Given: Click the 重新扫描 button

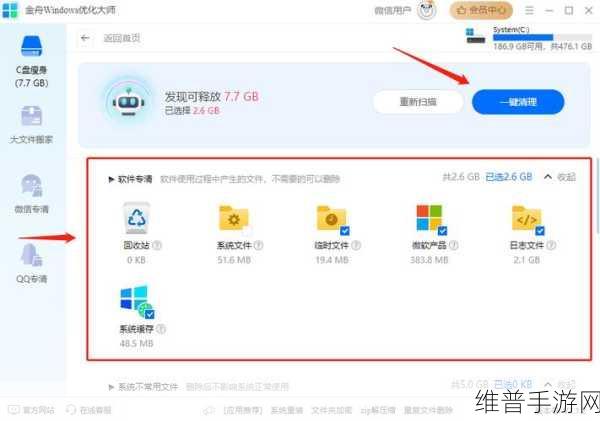Looking at the screenshot, I should 418,102.
